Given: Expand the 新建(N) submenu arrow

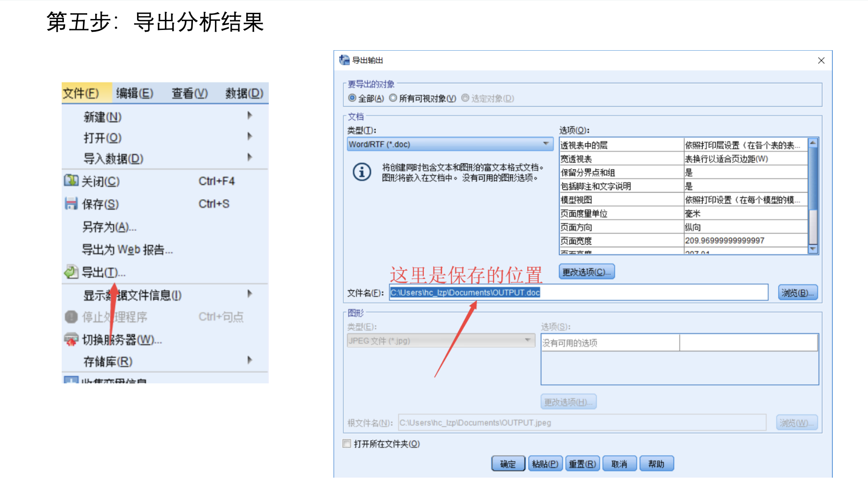Looking at the screenshot, I should pyautogui.click(x=250, y=115).
